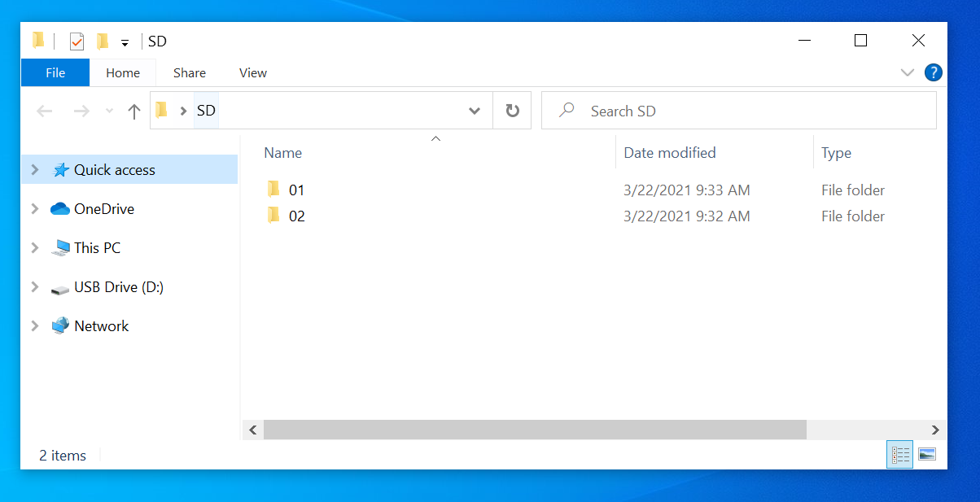
Task: Open recent locations dropdown arrow
Action: pos(109,111)
